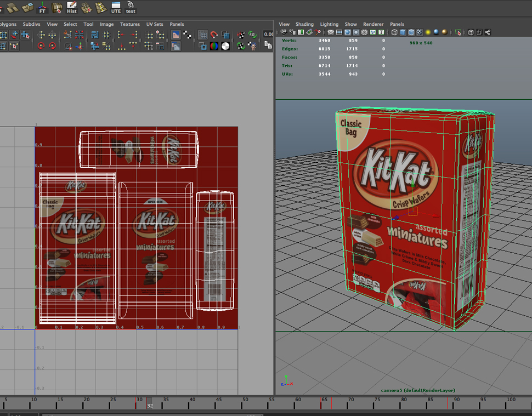This screenshot has width=532, height=416.
Task: Toggle Safe Title icon
Action: coord(381,32)
